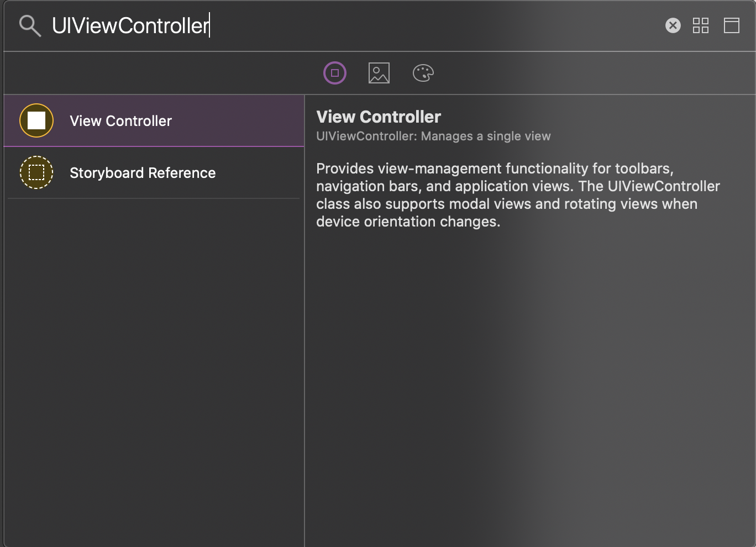Click the magnifying glass search icon

pyautogui.click(x=30, y=26)
